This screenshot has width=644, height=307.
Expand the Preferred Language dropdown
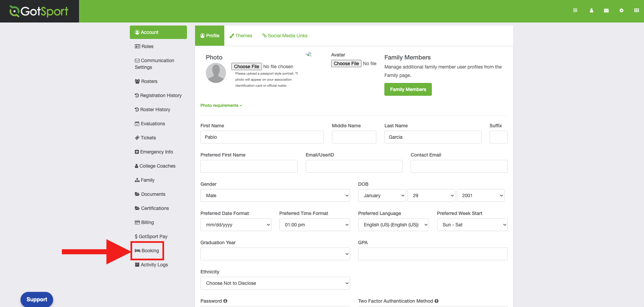coord(393,225)
